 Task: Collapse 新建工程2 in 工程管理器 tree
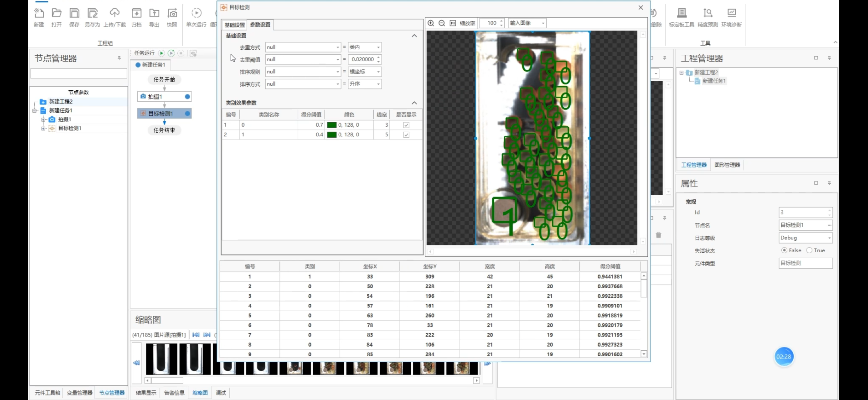click(682, 73)
